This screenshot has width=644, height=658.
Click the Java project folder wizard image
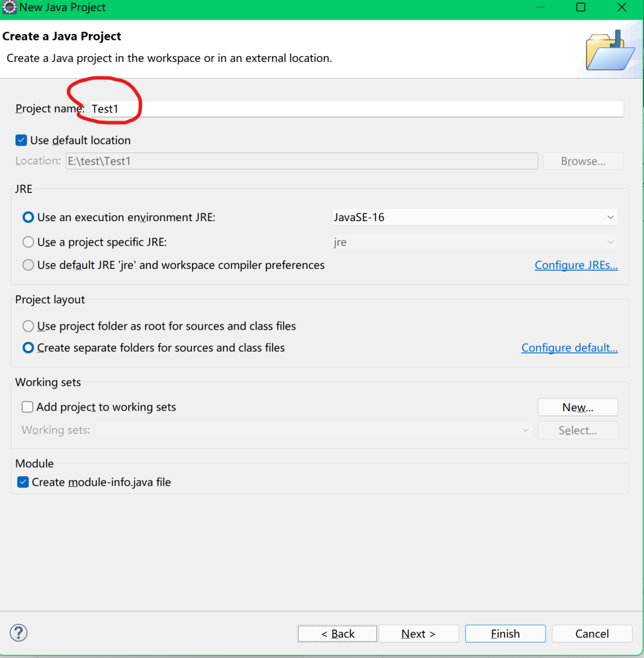[611, 51]
